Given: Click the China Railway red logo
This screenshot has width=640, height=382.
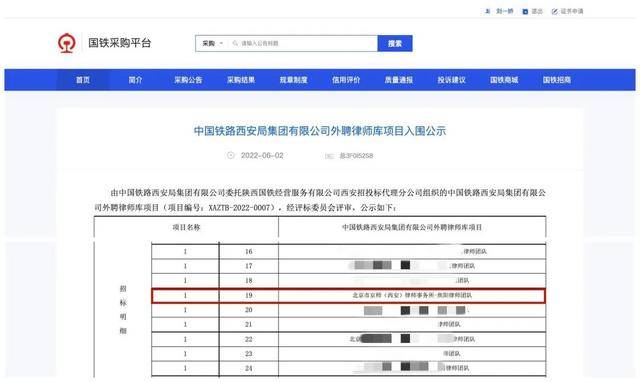Looking at the screenshot, I should 67,43.
